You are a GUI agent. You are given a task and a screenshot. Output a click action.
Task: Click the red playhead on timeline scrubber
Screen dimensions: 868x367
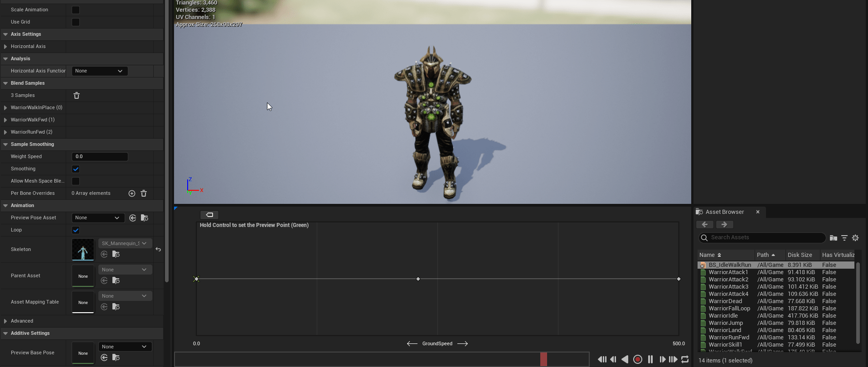(x=543, y=359)
